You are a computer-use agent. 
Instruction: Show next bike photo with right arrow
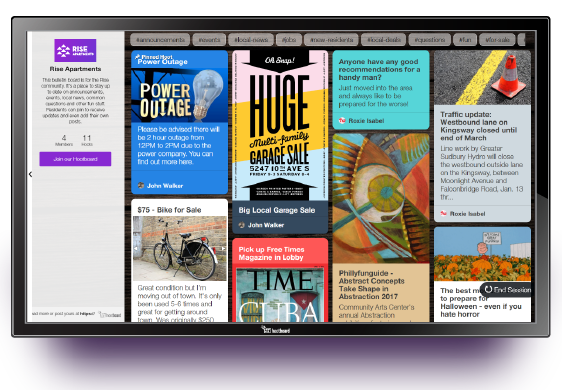pos(223,248)
